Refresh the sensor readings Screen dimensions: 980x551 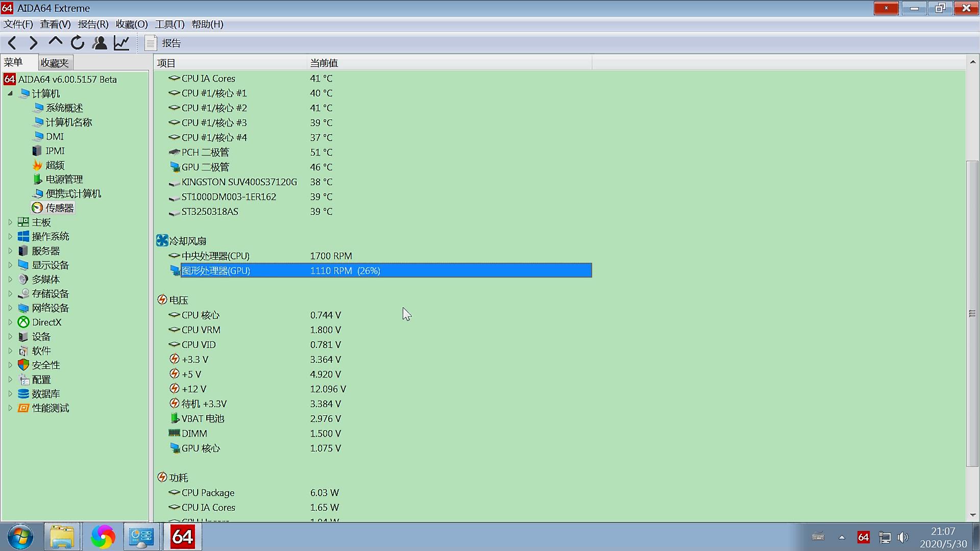(x=78, y=43)
